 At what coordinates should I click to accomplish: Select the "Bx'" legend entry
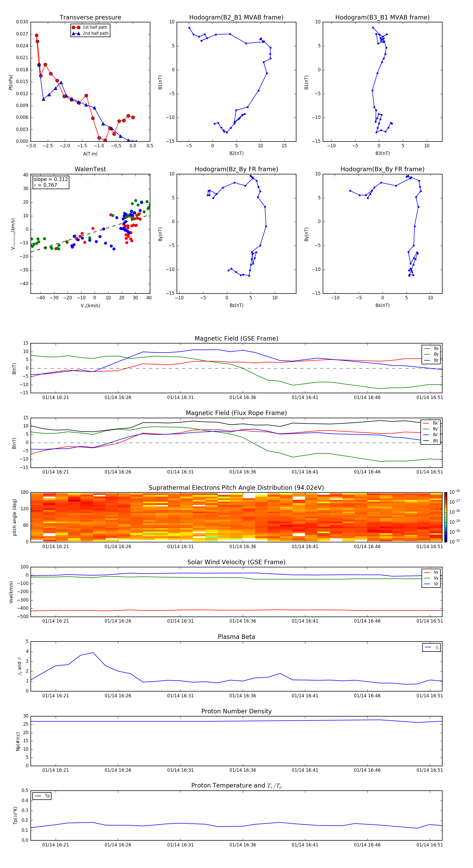pos(431,423)
